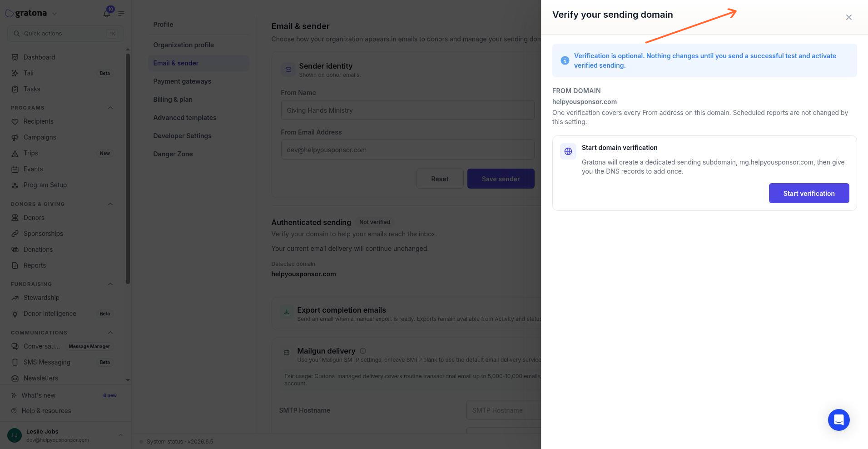
Task: Click the SMTP Hostname input field
Action: pyautogui.click(x=504, y=410)
